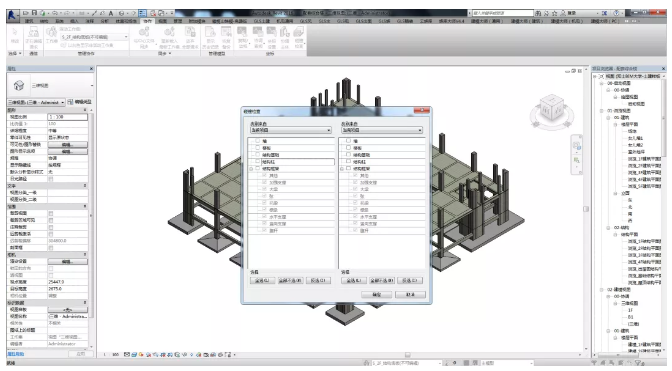Click Relinquish All Mine ribbon icon
672x371 pixels.
(x=190, y=37)
